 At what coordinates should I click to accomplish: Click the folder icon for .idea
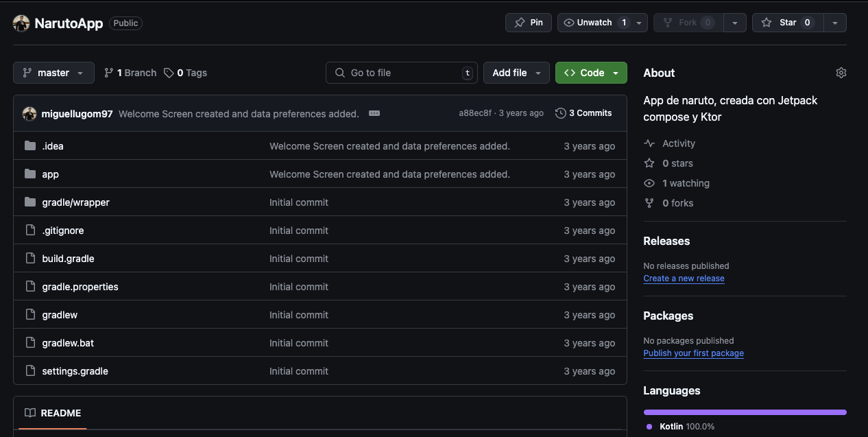pyautogui.click(x=30, y=146)
